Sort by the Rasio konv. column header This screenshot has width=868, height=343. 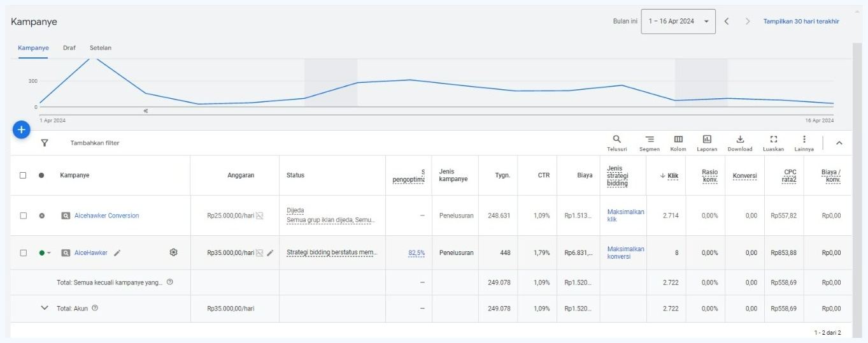709,175
